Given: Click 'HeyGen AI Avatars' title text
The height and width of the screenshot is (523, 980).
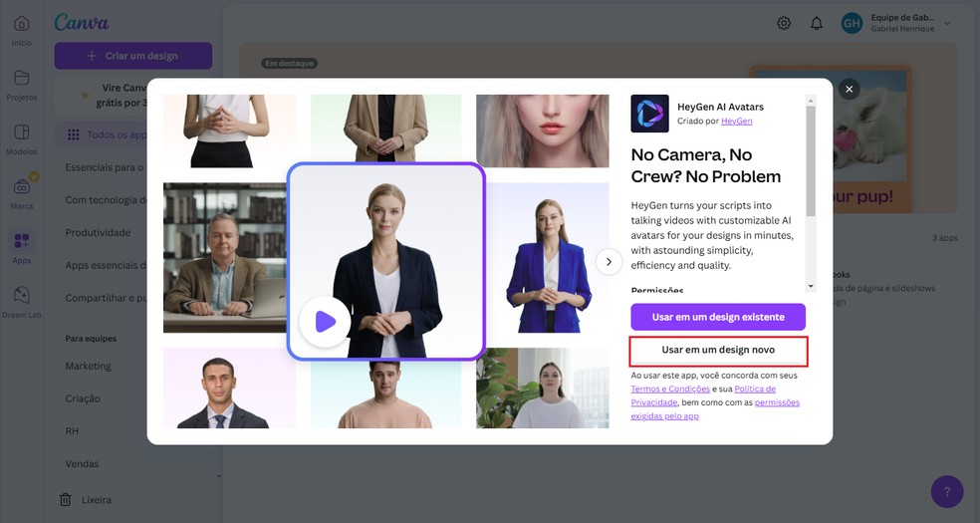Looking at the screenshot, I should click(x=720, y=107).
